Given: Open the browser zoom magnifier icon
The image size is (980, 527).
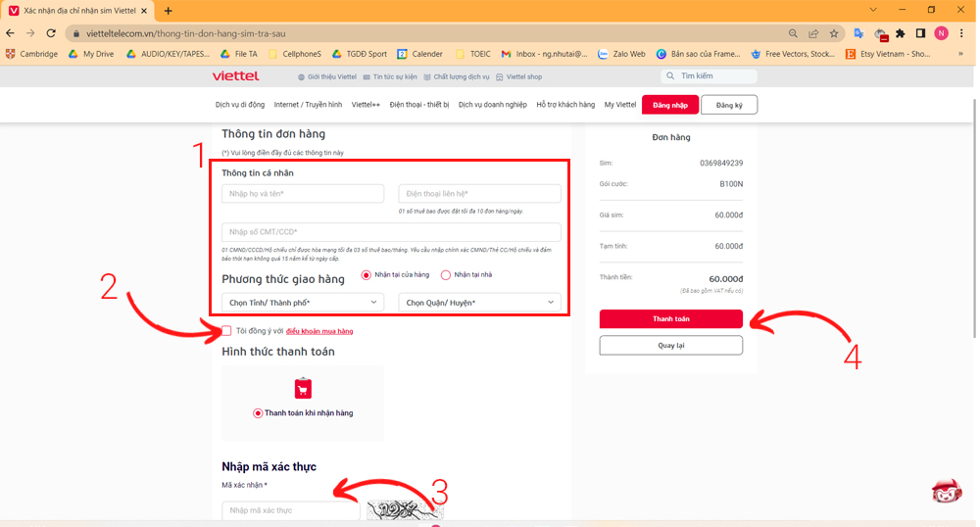Looking at the screenshot, I should (793, 33).
